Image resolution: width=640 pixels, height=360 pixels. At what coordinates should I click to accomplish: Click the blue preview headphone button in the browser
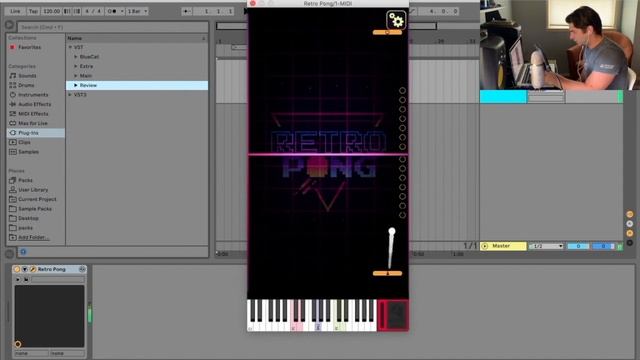pyautogui.click(x=23, y=252)
